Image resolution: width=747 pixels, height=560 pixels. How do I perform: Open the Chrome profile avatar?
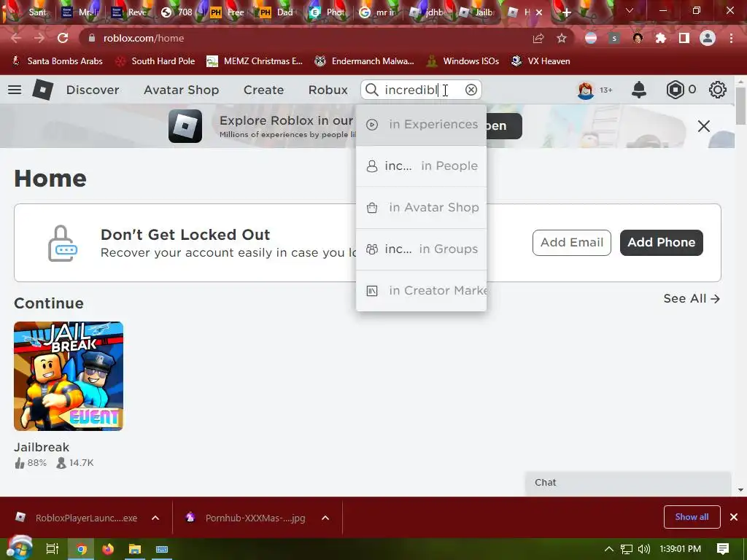point(708,38)
